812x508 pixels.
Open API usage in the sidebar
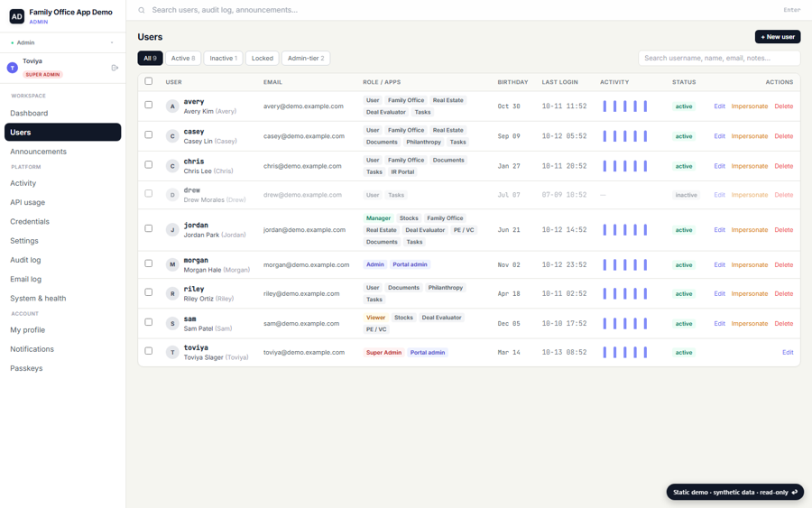click(62, 202)
